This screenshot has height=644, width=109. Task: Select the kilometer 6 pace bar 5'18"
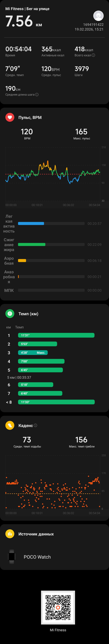pos(36,384)
